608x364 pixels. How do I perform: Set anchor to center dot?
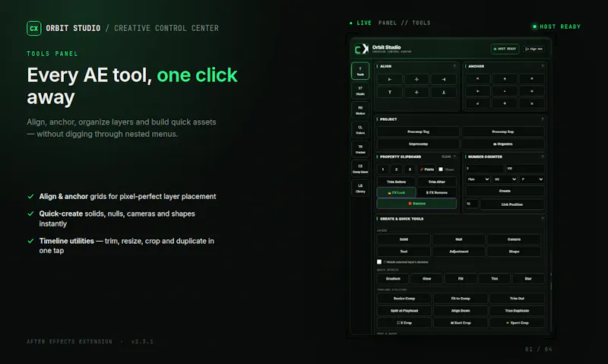pos(505,91)
